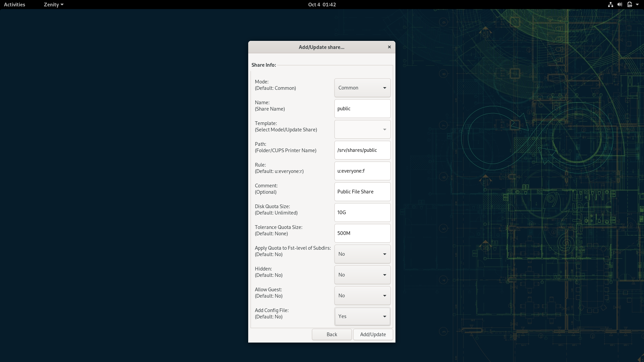Click the power/system menu icon
This screenshot has height=362, width=644.
[x=630, y=5]
